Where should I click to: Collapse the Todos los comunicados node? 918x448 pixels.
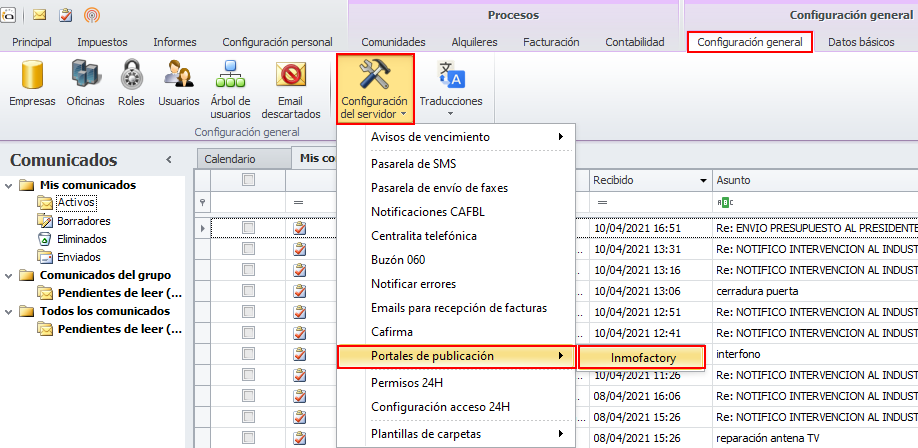click(8, 312)
